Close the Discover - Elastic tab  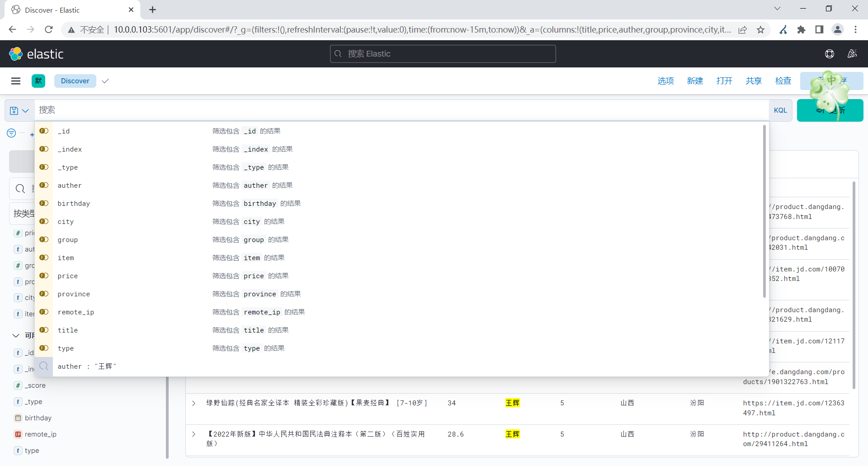pos(131,10)
